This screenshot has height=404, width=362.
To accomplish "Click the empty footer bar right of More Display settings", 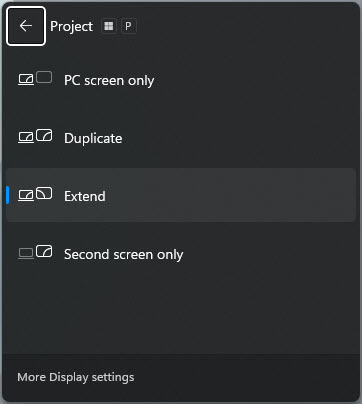I will coord(245,377).
